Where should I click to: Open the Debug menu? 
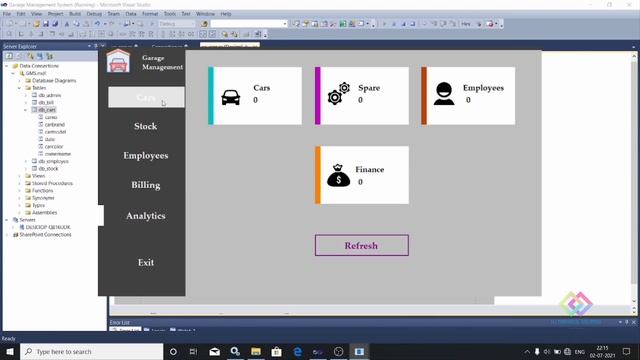[94, 14]
